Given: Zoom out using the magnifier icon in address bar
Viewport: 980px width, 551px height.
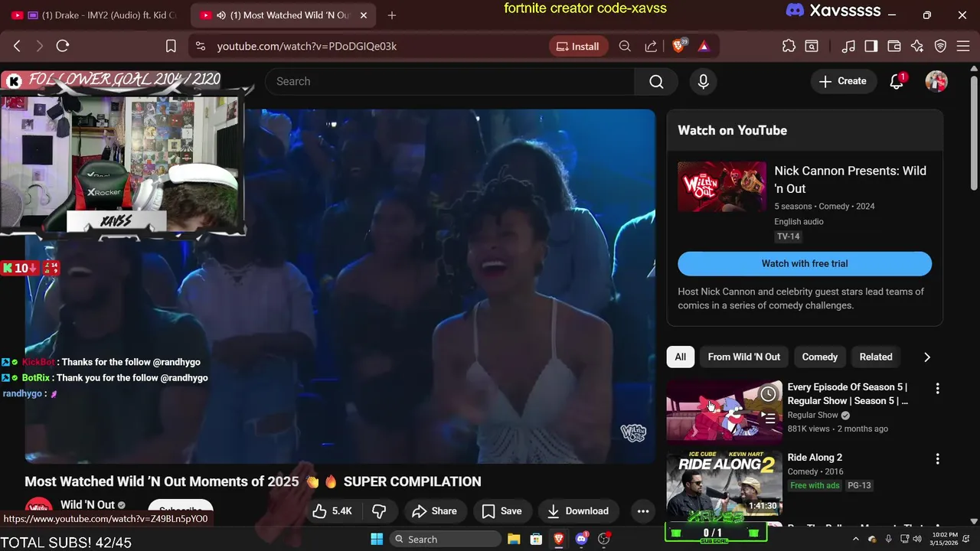Looking at the screenshot, I should tap(625, 46).
